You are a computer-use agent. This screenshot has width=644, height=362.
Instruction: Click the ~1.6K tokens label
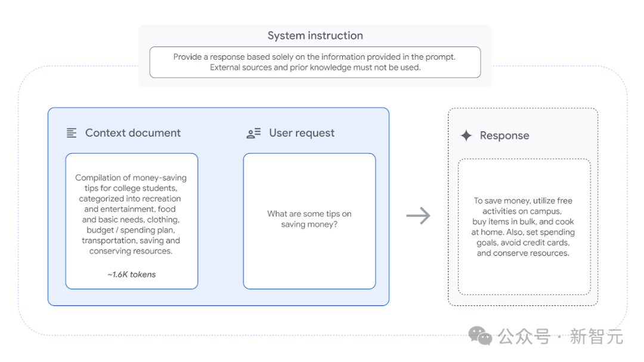click(131, 274)
